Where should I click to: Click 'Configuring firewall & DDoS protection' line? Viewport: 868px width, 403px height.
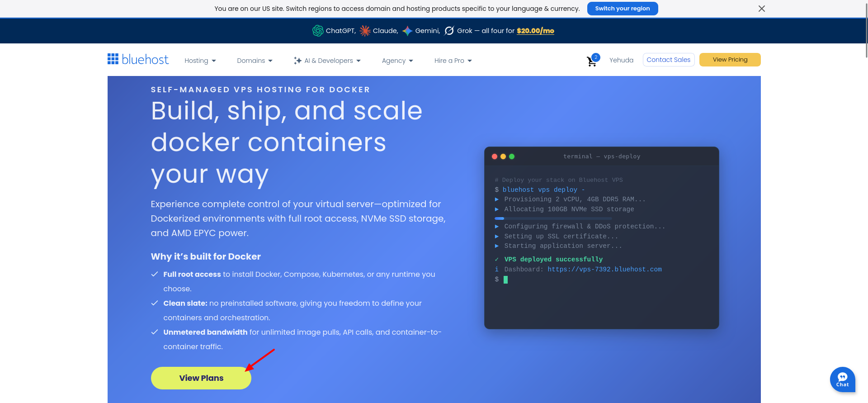pos(585,227)
